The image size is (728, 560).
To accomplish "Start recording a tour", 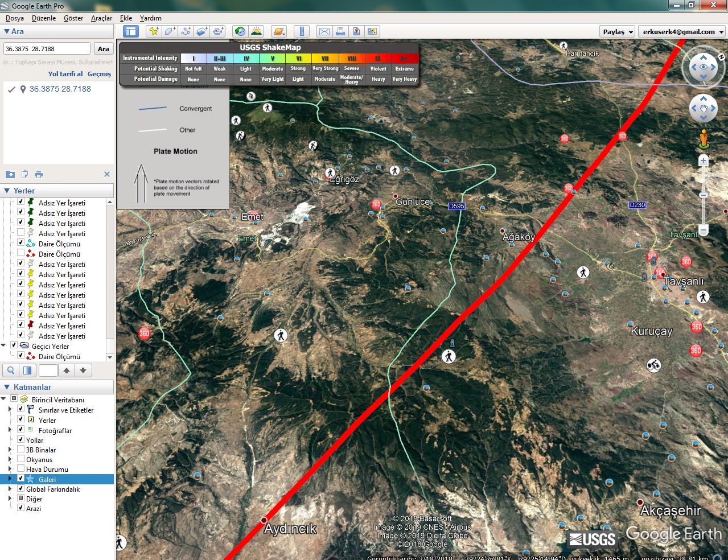I will click(x=218, y=31).
